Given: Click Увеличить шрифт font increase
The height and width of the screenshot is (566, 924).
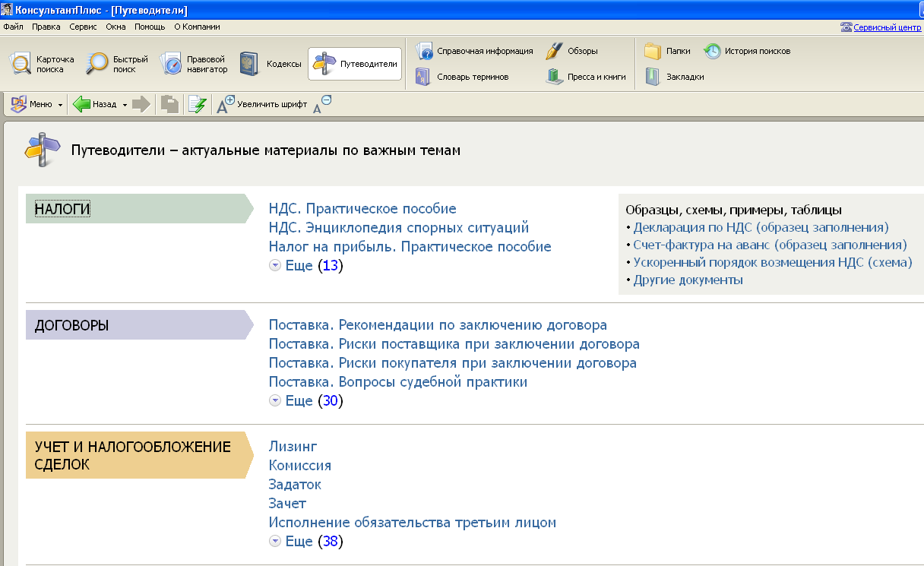Looking at the screenshot, I should (x=262, y=104).
